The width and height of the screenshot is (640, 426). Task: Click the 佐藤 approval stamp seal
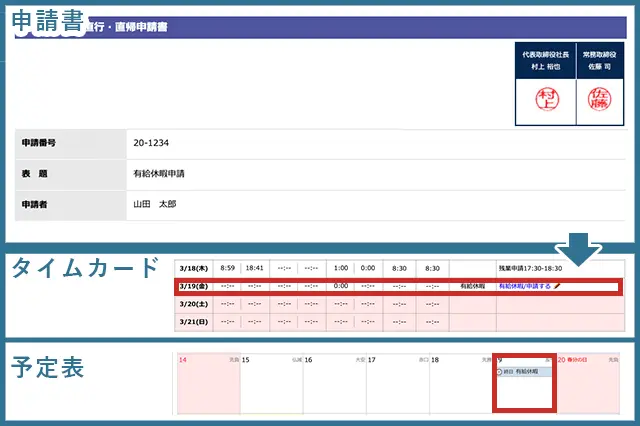tap(601, 100)
